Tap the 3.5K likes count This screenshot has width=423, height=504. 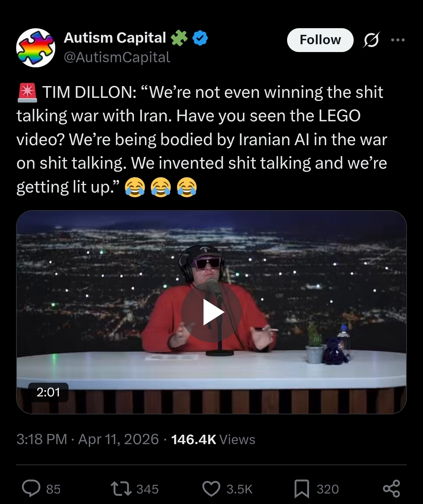(x=239, y=489)
